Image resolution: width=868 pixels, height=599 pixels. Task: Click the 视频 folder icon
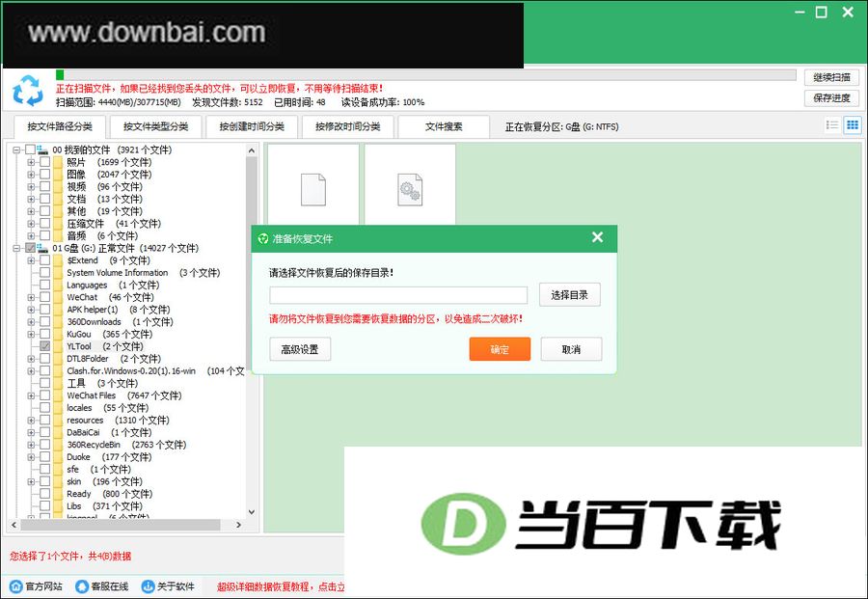(x=58, y=186)
